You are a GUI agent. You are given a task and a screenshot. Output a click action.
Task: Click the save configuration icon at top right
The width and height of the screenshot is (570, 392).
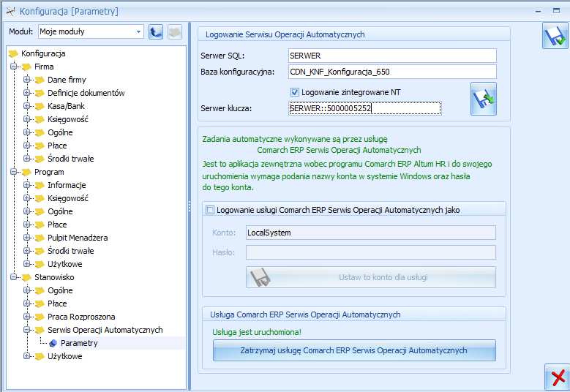tap(555, 36)
